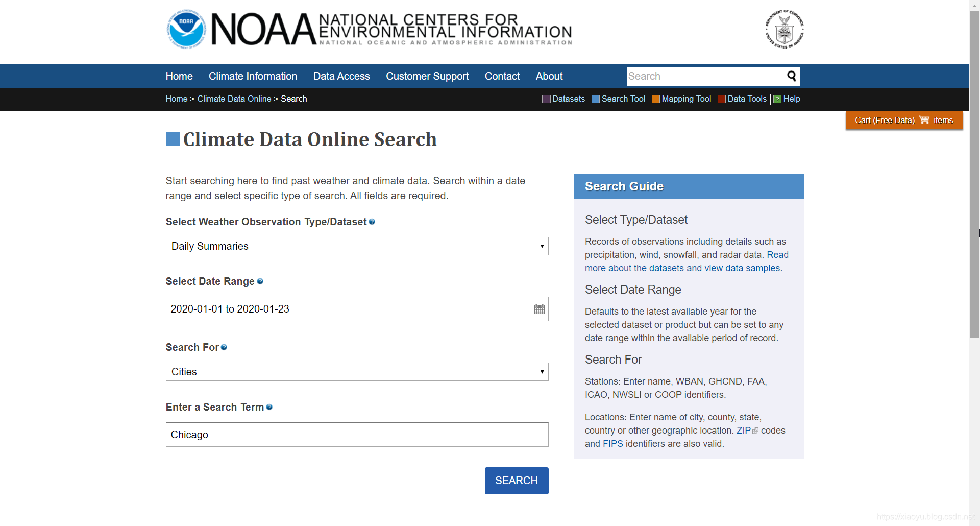980x526 pixels.
Task: Click the vertical page scrollbar thumb
Action: click(974, 174)
